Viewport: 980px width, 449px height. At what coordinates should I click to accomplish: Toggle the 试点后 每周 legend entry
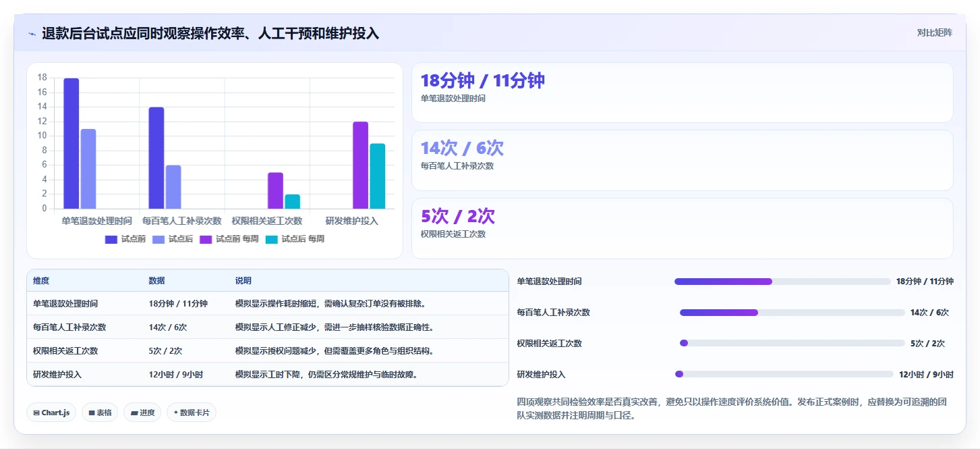coord(295,239)
